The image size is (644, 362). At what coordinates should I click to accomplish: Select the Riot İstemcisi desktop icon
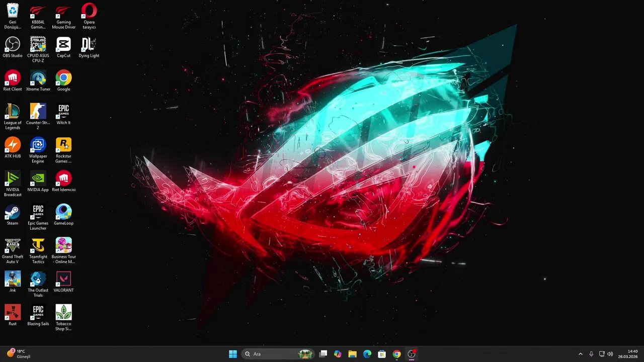click(x=63, y=182)
